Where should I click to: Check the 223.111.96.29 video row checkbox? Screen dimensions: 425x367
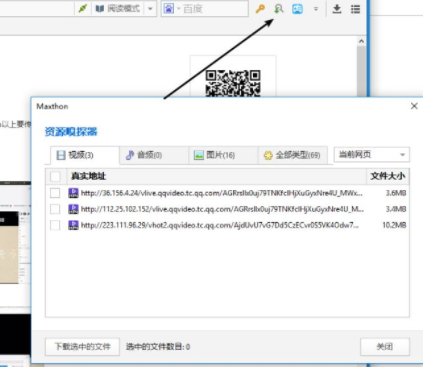coord(55,225)
